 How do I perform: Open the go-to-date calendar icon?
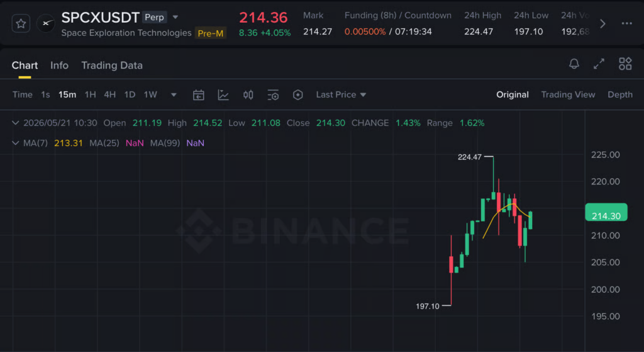pyautogui.click(x=198, y=95)
